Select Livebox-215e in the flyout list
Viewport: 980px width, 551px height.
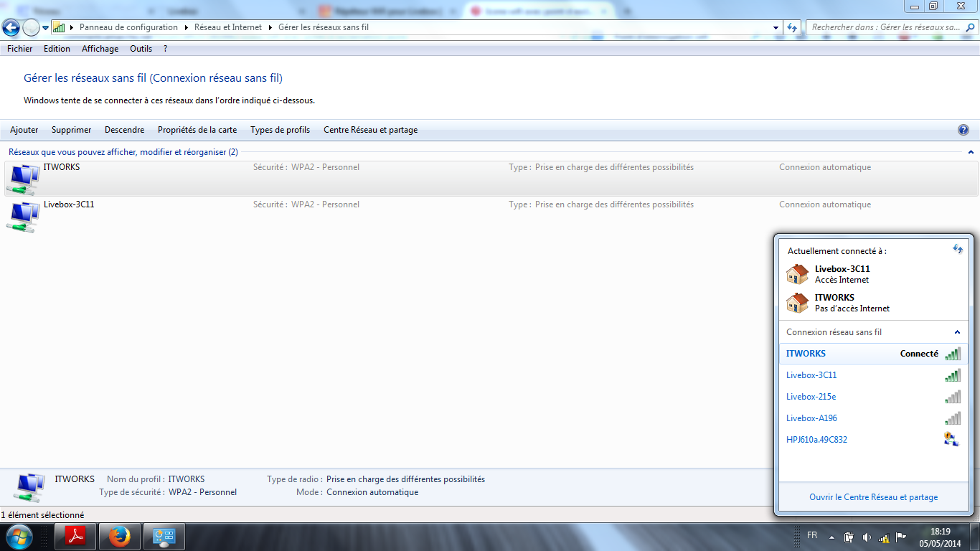pos(873,397)
